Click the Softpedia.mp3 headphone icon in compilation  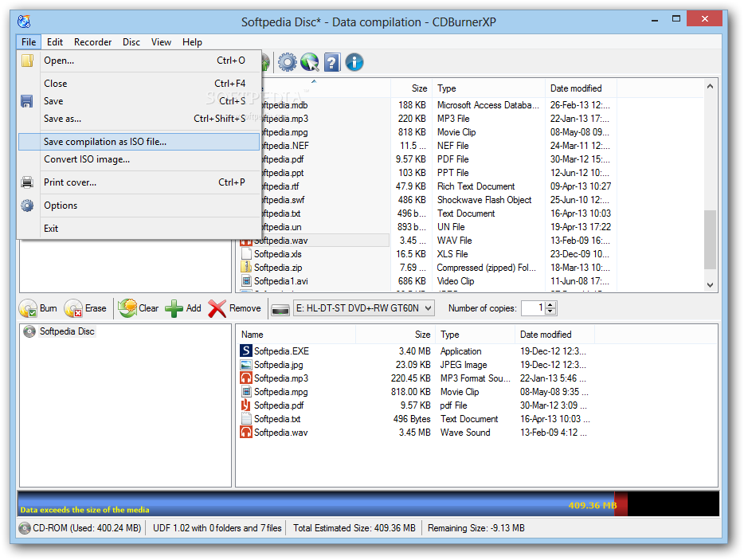pyautogui.click(x=246, y=378)
